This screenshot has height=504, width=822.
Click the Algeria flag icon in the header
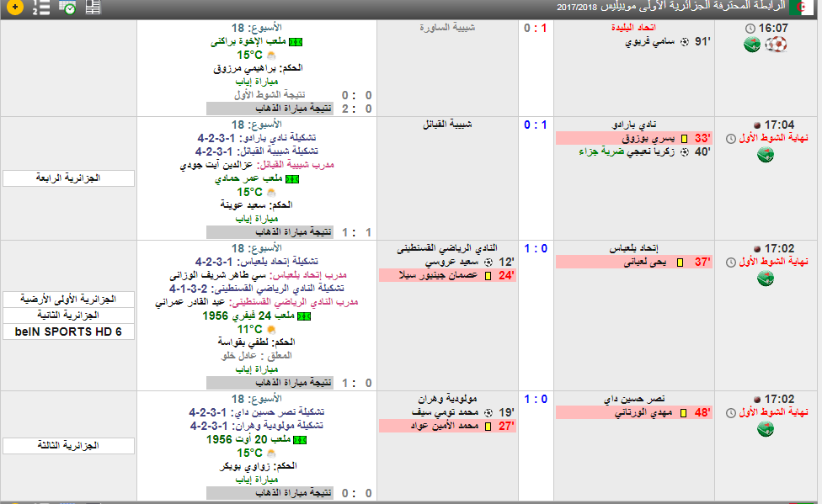[x=801, y=7]
